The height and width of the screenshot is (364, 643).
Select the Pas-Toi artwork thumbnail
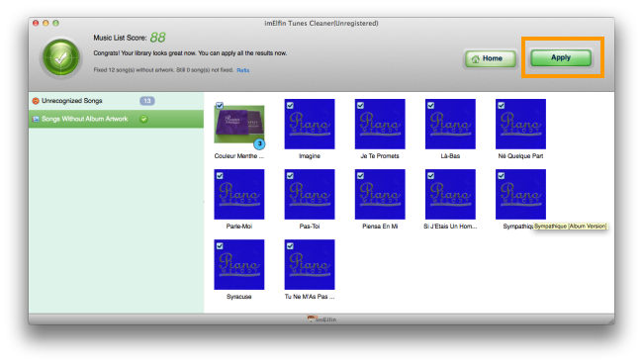point(310,194)
